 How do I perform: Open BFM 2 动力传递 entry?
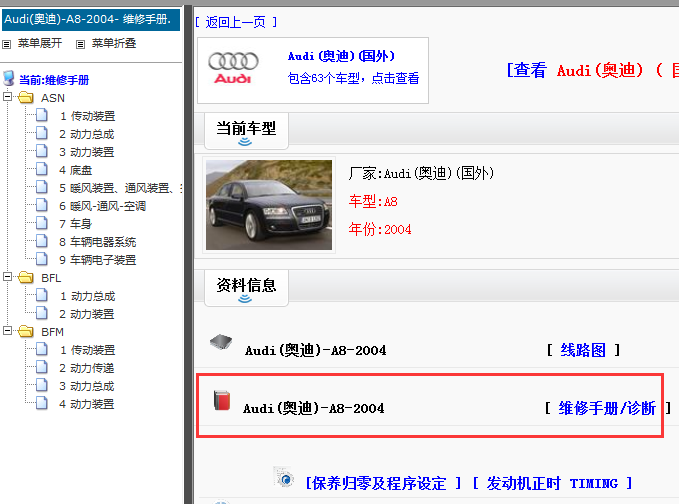point(87,368)
